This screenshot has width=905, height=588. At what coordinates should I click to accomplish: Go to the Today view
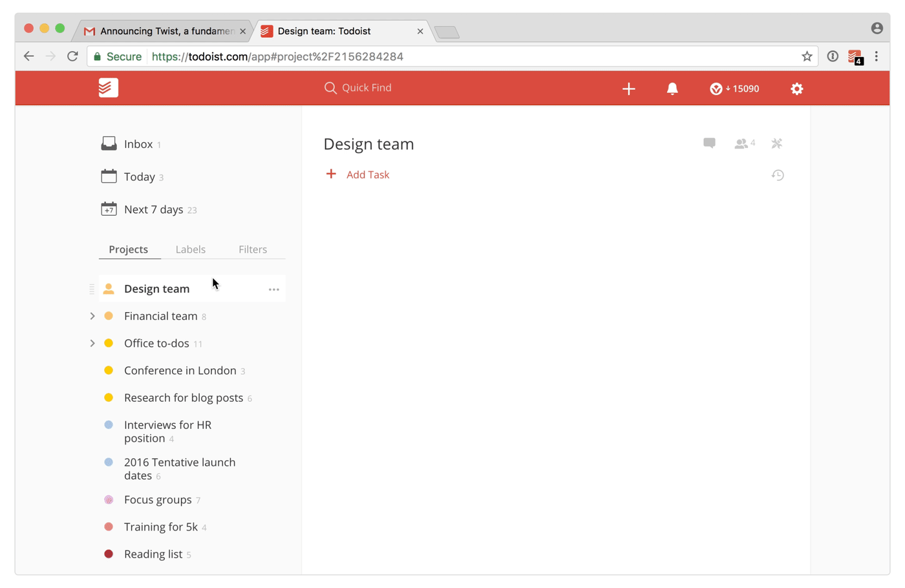tap(138, 176)
